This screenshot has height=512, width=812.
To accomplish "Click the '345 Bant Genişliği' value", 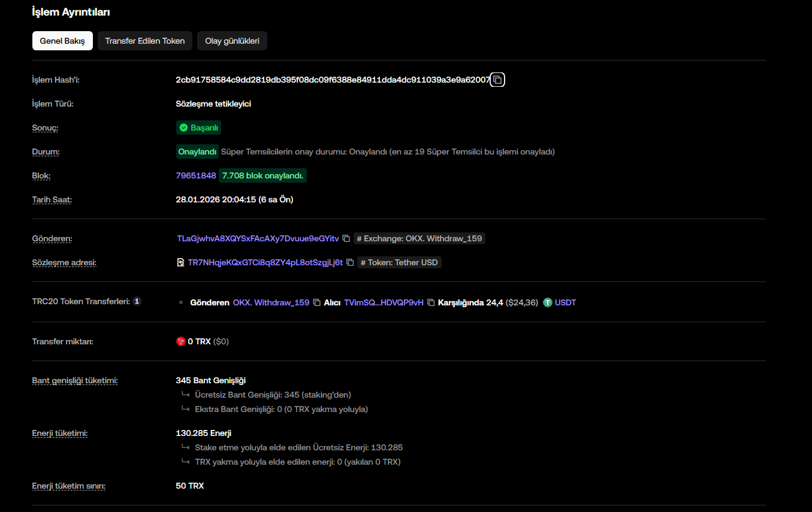I will point(211,380).
